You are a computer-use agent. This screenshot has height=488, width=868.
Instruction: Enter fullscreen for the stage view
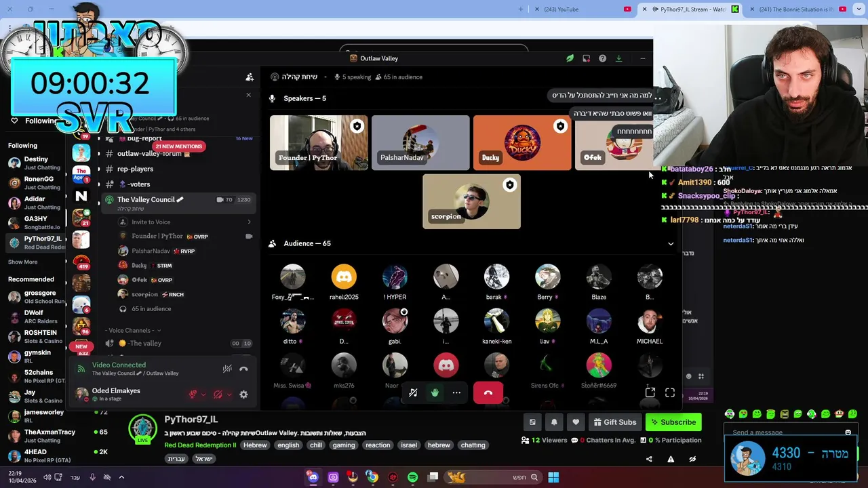[670, 392]
